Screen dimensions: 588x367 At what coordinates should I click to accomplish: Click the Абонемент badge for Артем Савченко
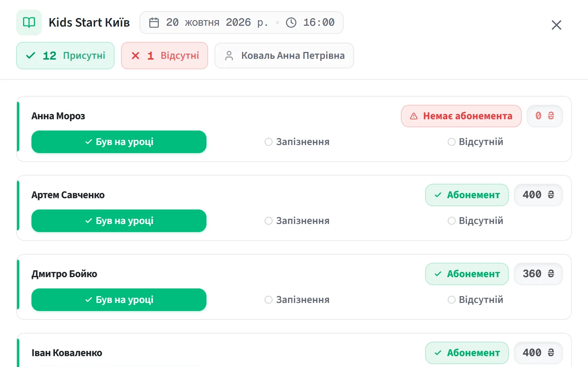click(467, 195)
